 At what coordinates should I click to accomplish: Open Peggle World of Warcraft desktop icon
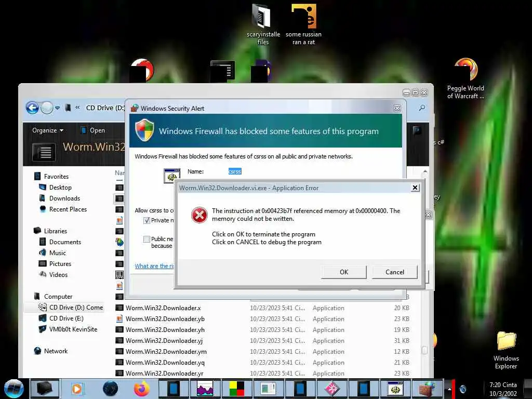pos(465,79)
